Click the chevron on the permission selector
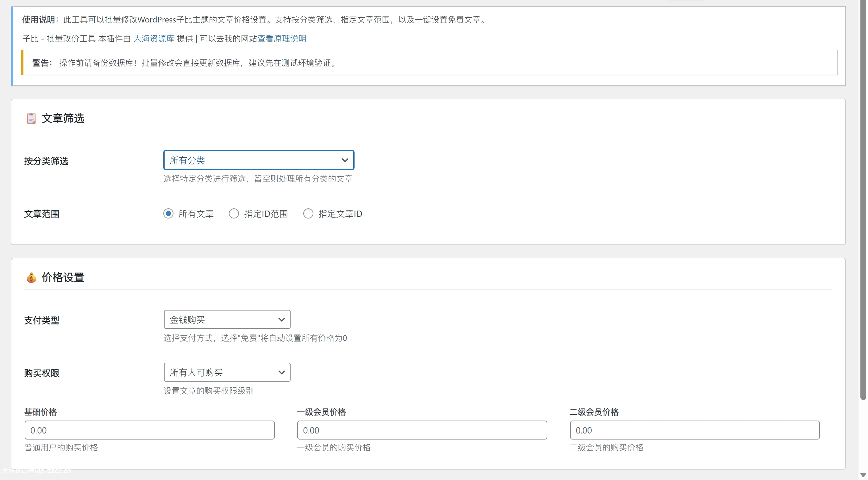This screenshot has width=868, height=480. (282, 372)
